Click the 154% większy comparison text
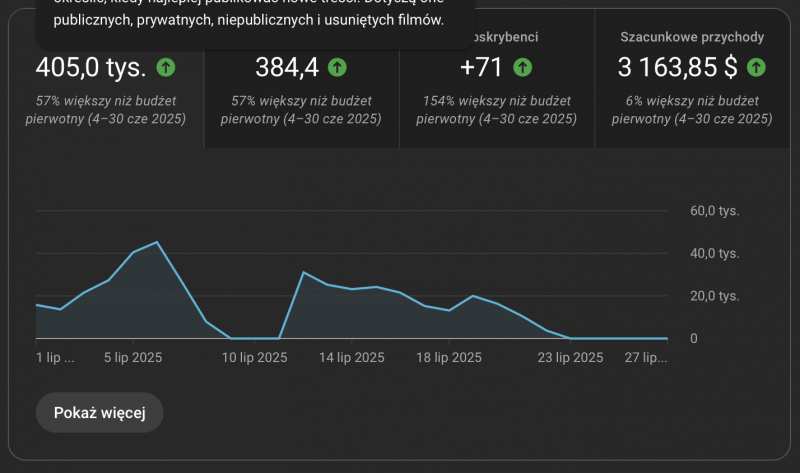 click(496, 109)
